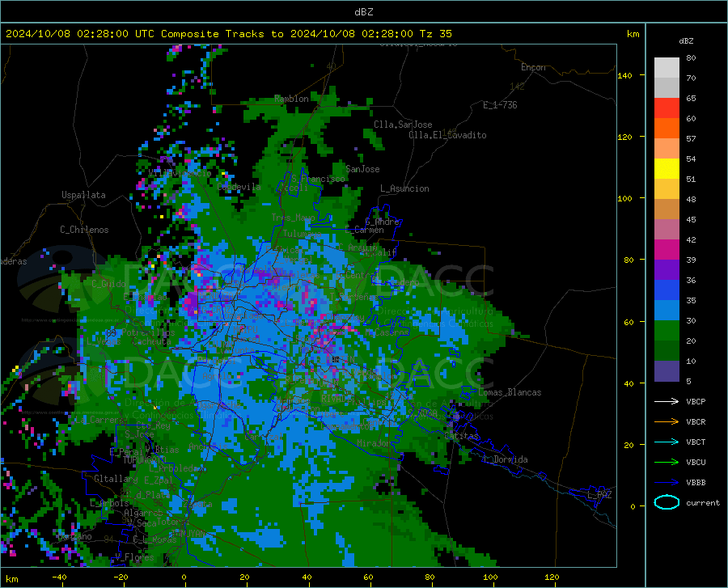Click the 'L_PAZ' place label
This screenshot has width=728, height=588.
tap(599, 495)
